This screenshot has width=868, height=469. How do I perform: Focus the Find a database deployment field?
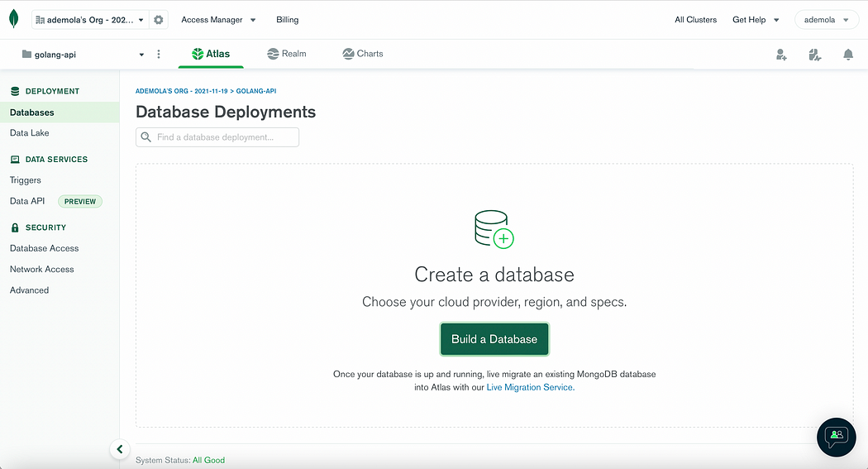coord(217,137)
